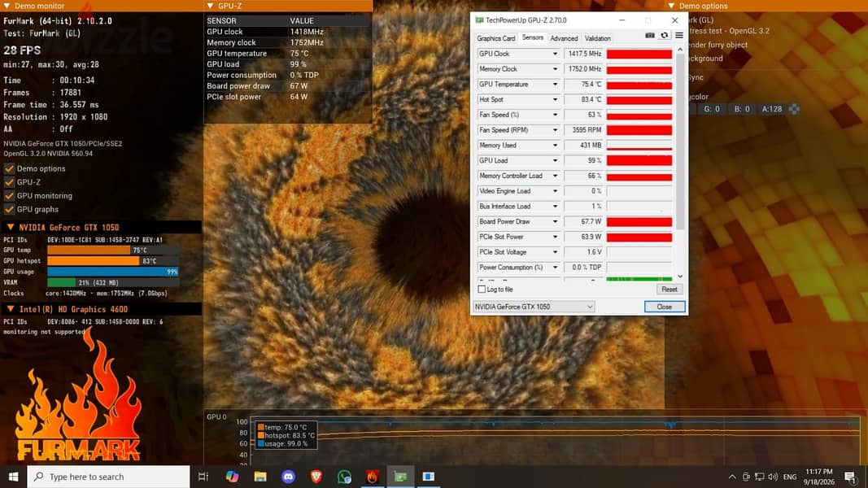868x488 pixels.
Task: Click the blue window taskbar icon
Action: click(x=429, y=477)
